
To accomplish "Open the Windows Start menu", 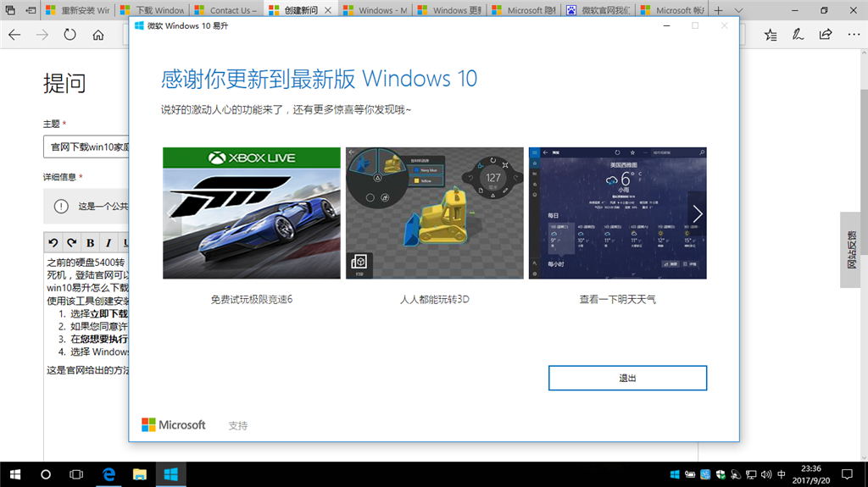I will (x=15, y=474).
